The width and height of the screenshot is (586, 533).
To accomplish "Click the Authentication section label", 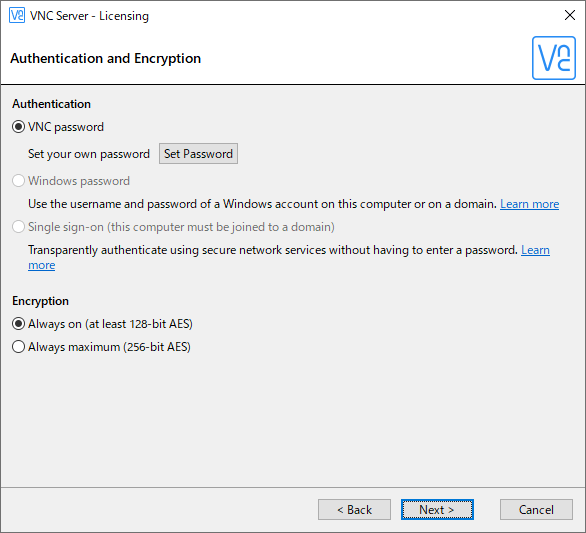I will pyautogui.click(x=51, y=104).
